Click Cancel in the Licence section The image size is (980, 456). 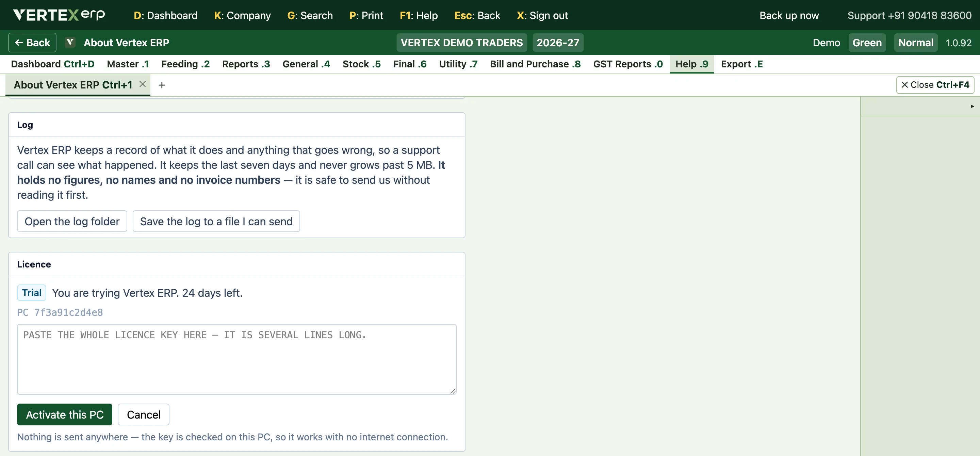click(143, 414)
